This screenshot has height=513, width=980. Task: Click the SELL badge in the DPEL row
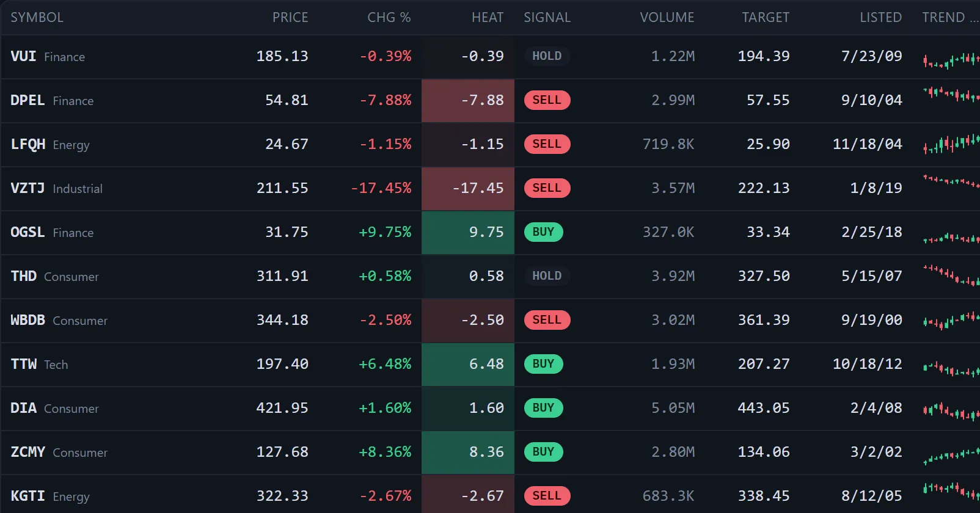[547, 100]
